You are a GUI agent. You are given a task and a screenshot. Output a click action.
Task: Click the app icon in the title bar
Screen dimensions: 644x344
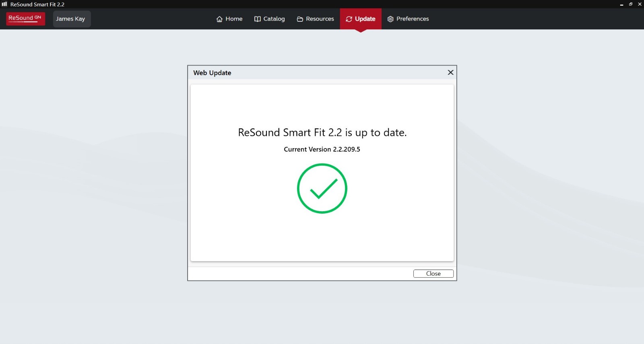(4, 4)
